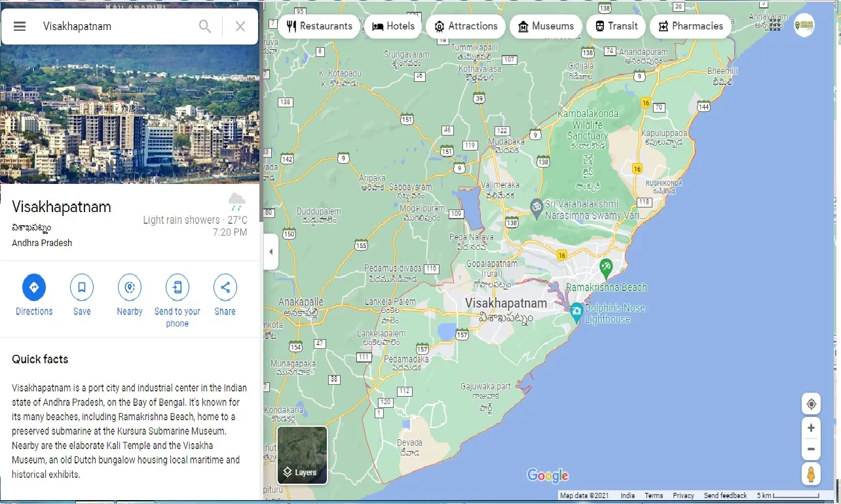Click the Andhra Pradesh text
The width and height of the screenshot is (841, 504).
[x=42, y=243]
